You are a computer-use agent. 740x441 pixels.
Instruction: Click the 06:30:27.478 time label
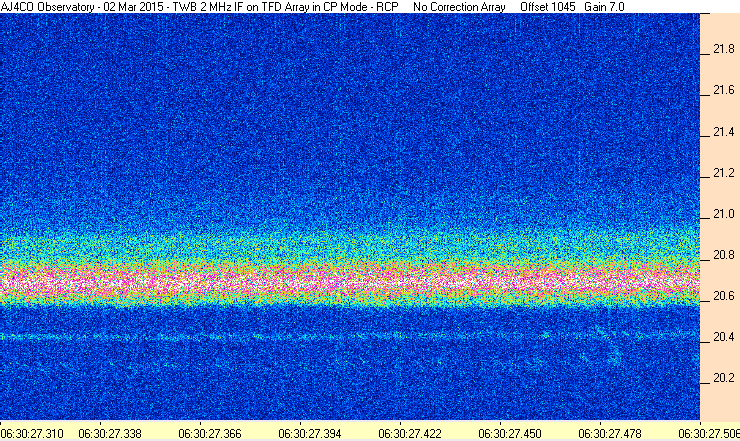(x=610, y=433)
